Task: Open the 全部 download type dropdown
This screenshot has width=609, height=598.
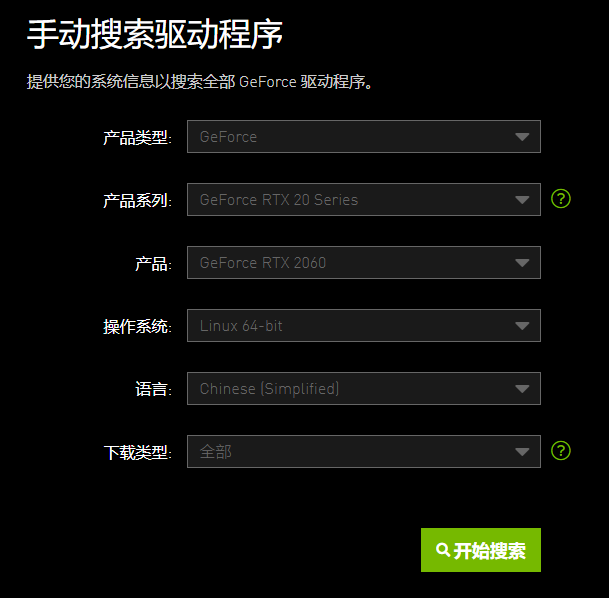Action: pos(364,452)
